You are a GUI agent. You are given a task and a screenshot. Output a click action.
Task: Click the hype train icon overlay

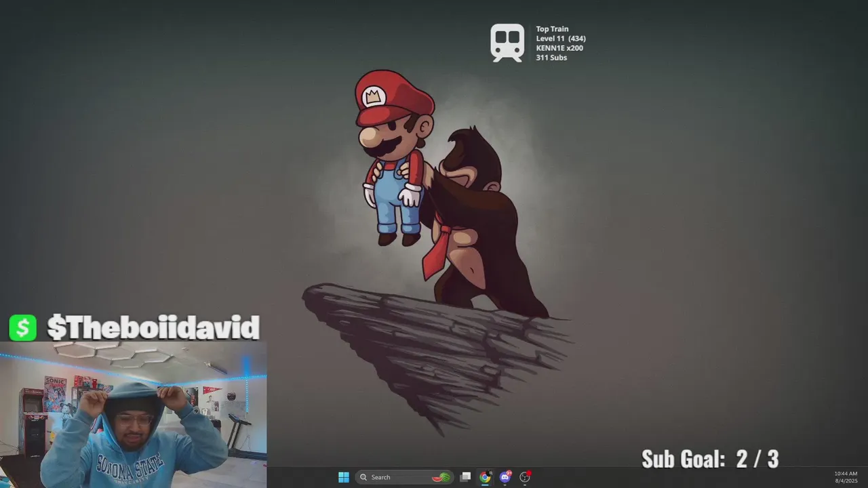(507, 43)
